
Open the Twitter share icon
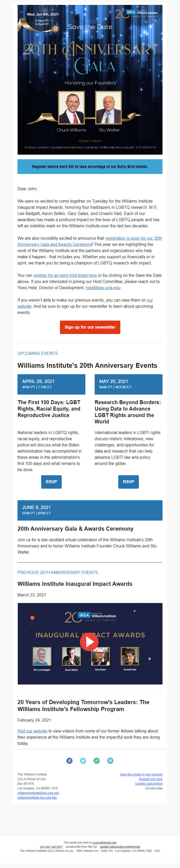(83, 761)
